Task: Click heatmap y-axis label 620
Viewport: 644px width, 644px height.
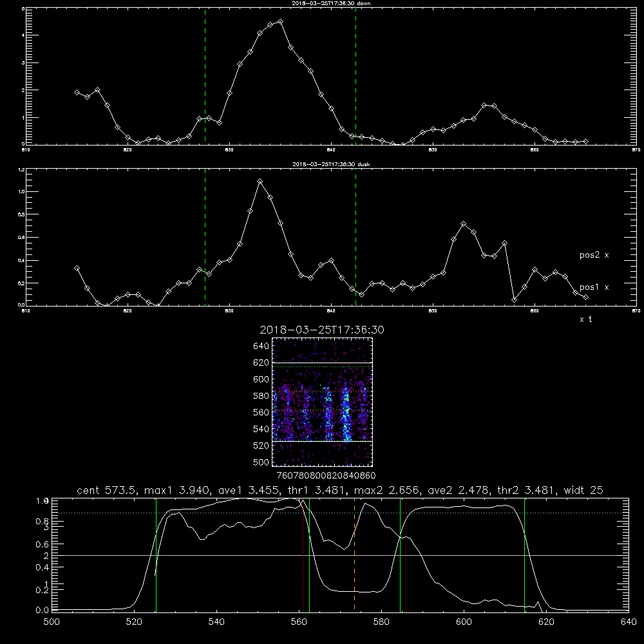Action: pyautogui.click(x=261, y=363)
